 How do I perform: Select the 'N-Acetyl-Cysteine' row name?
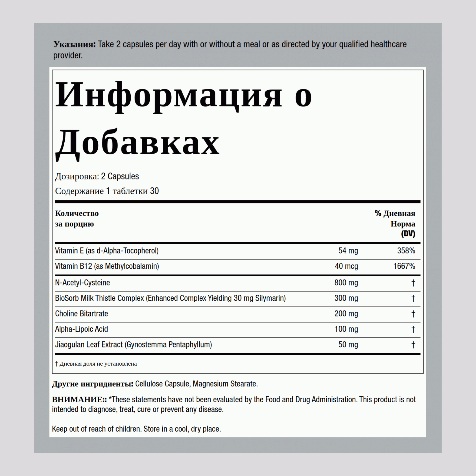tap(82, 283)
